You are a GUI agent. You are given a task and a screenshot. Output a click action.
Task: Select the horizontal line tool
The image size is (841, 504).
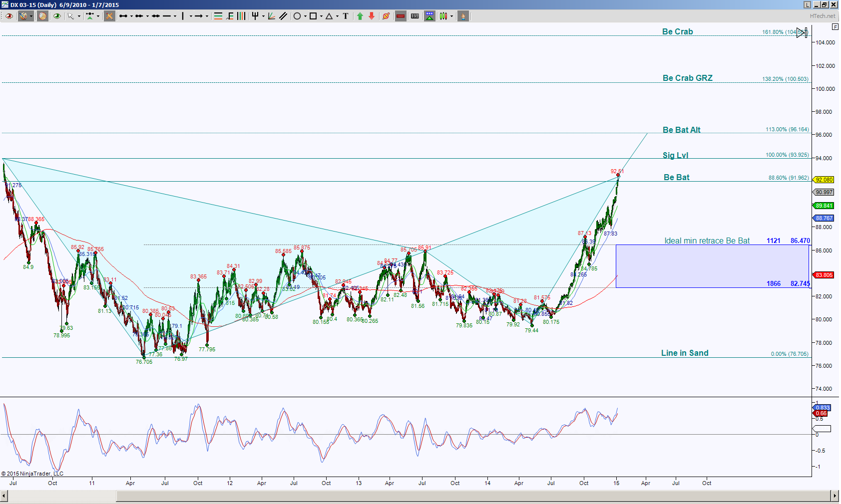[167, 16]
